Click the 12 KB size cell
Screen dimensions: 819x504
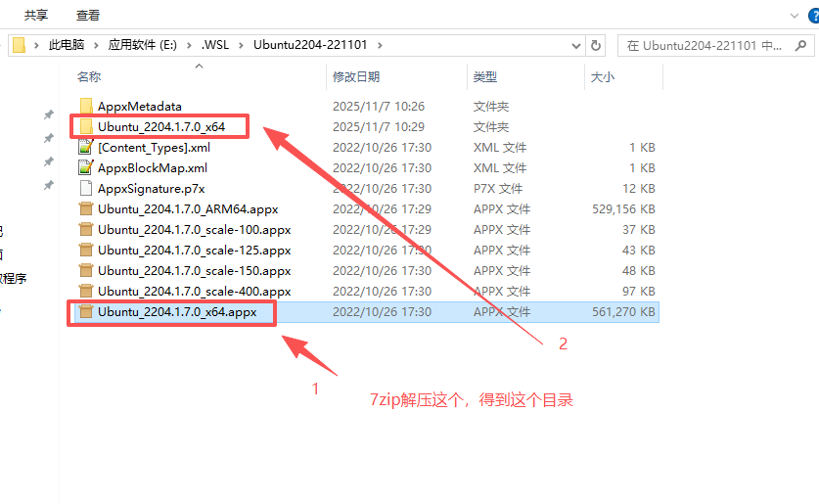tap(639, 189)
